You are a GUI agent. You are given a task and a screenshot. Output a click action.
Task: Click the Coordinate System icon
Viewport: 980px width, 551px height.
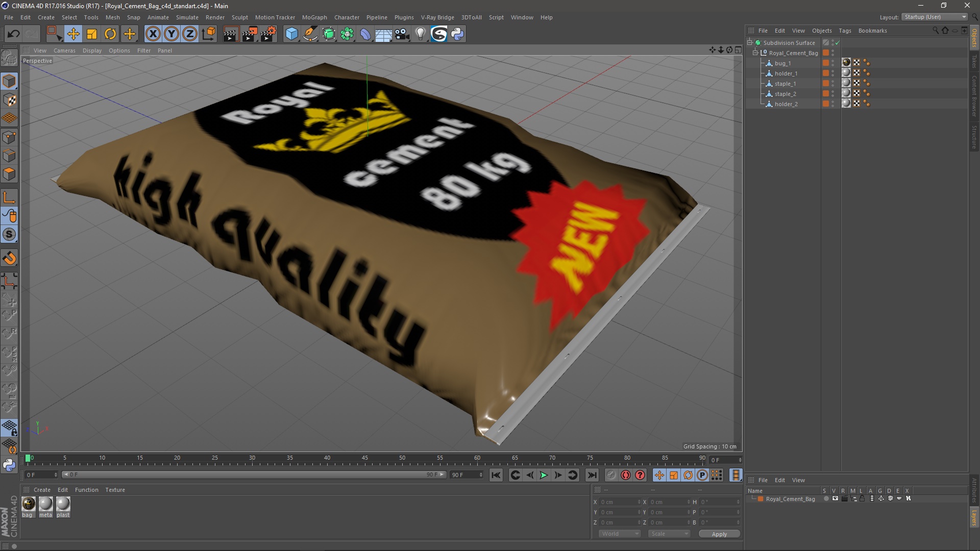coord(209,34)
